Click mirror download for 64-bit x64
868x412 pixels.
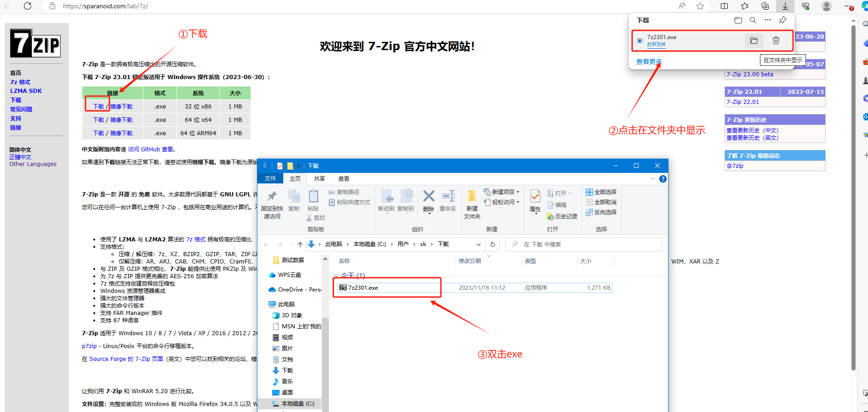coord(121,120)
